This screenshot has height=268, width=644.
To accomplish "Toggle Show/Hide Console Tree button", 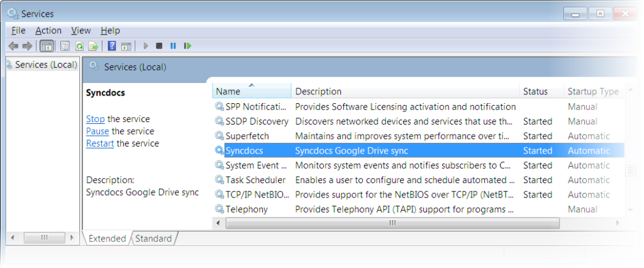I will [x=46, y=46].
